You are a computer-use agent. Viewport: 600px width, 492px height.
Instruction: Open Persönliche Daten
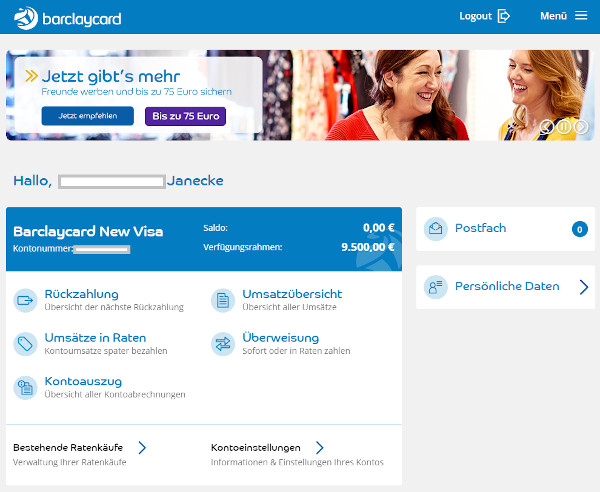[507, 286]
